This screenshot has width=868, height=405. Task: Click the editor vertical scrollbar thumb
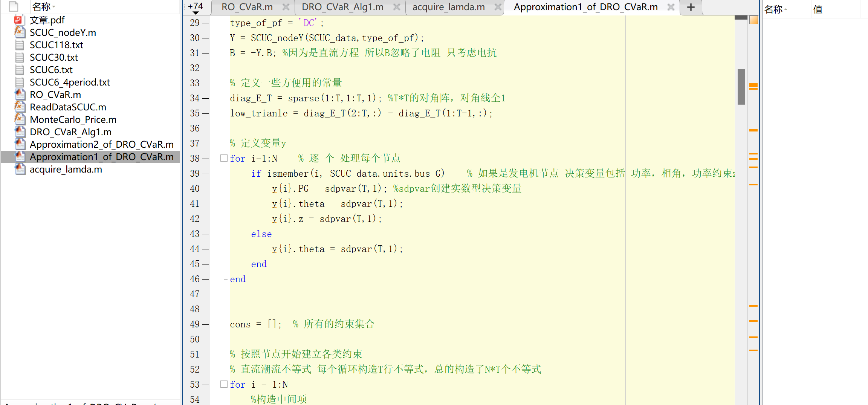pyautogui.click(x=741, y=87)
